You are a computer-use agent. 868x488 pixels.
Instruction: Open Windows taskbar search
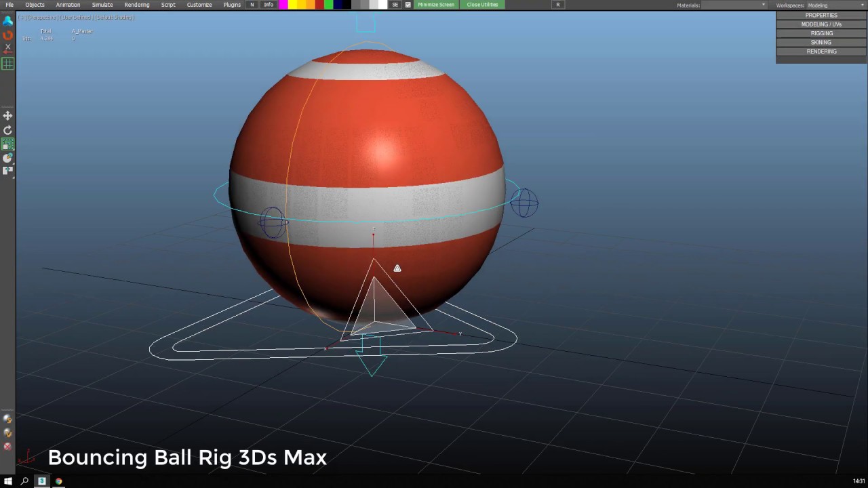24,481
